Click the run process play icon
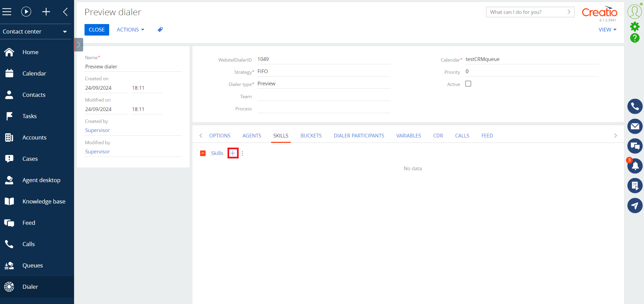This screenshot has width=644, height=304. click(26, 12)
